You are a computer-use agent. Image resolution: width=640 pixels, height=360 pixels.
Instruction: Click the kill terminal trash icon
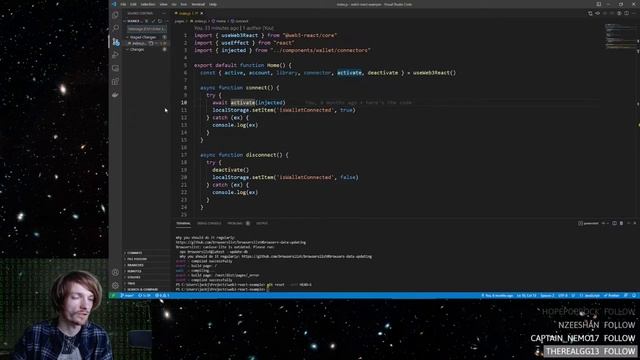621,223
